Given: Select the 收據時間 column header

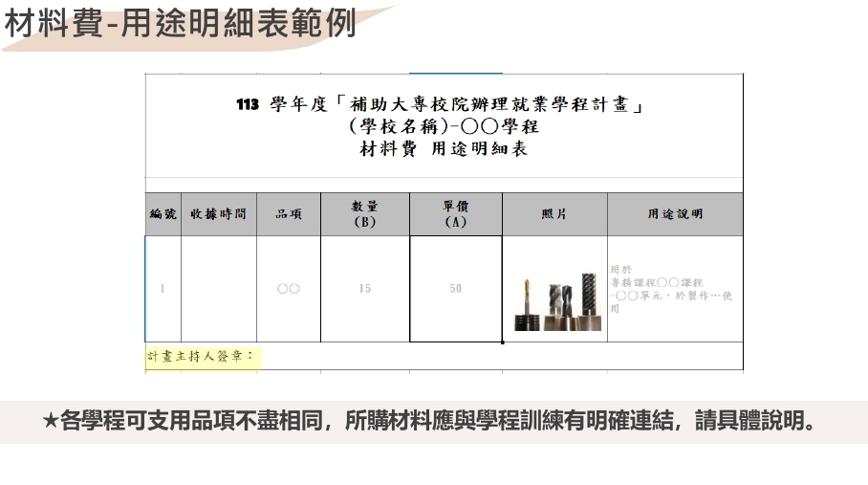Looking at the screenshot, I should 218,214.
